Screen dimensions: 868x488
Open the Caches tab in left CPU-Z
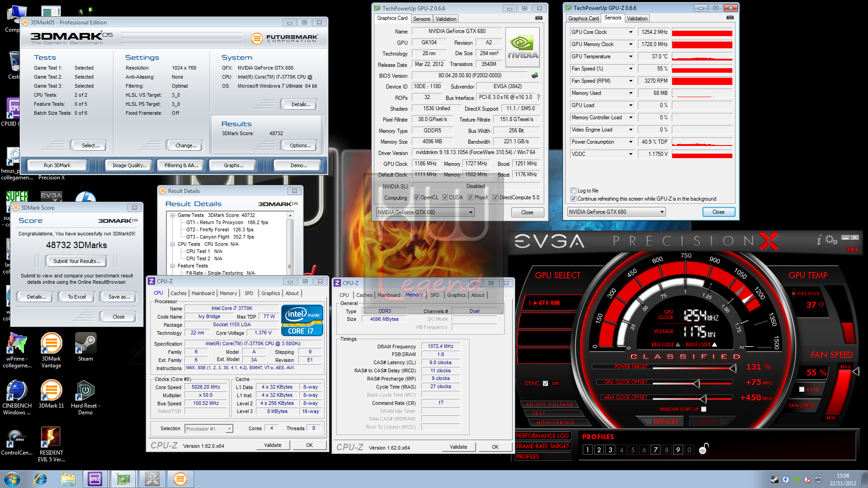pos(178,293)
